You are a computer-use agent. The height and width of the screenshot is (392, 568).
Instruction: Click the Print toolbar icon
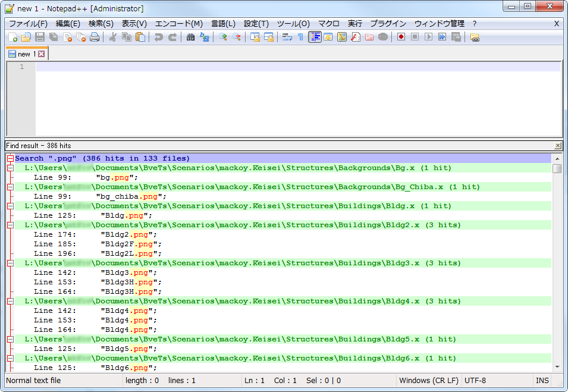[95, 37]
